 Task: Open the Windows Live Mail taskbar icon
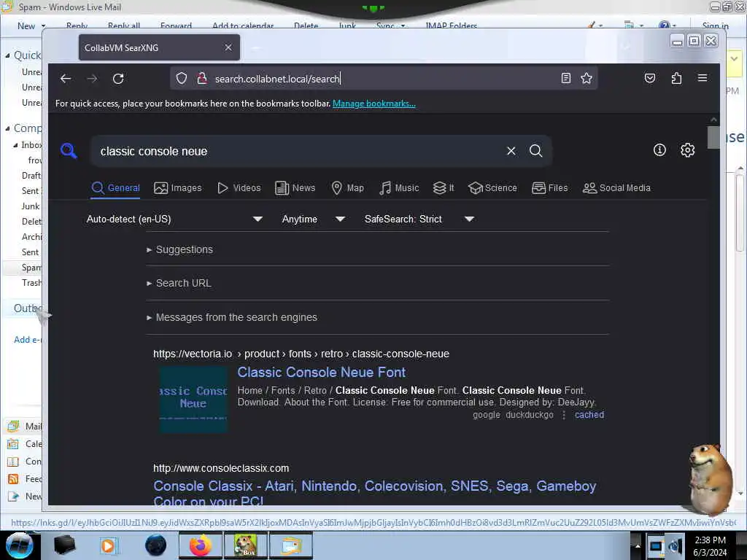[x=291, y=545]
